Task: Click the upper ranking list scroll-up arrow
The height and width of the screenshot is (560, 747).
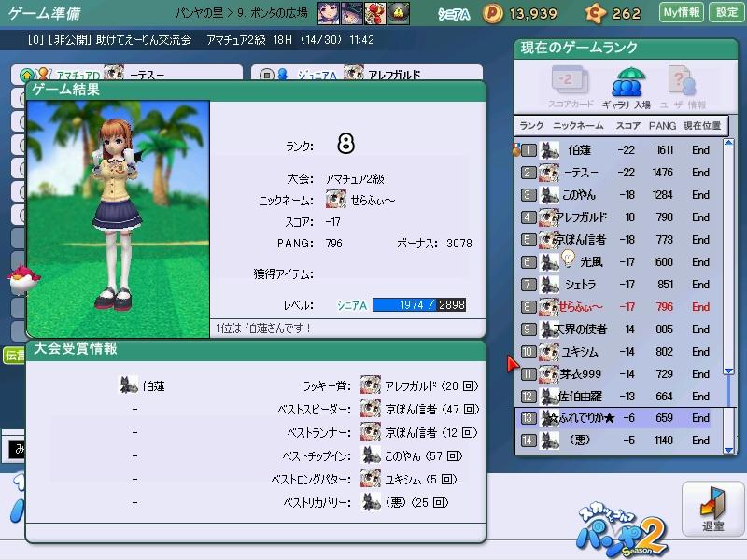Action: [x=728, y=143]
